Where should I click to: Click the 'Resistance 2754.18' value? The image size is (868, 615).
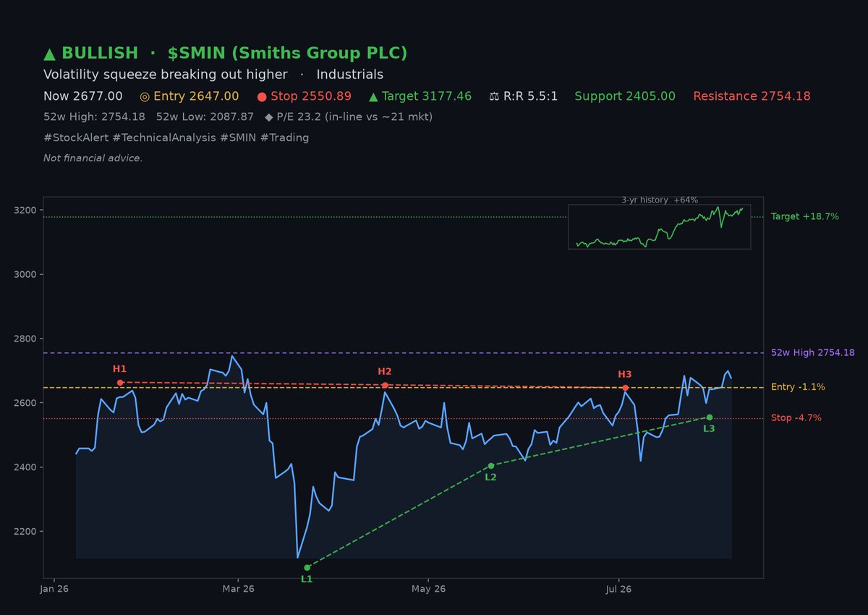pyautogui.click(x=752, y=96)
